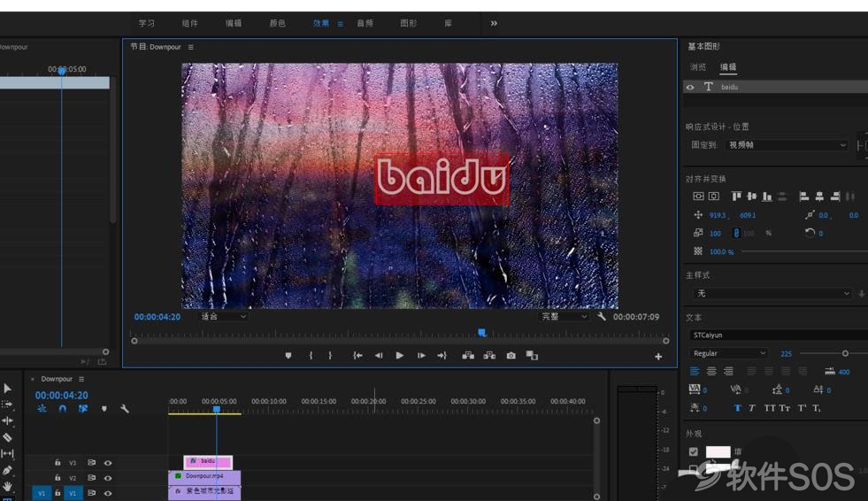Viewport: 868px width, 501px height.
Task: Toggle V1 track output eye
Action: pyautogui.click(x=108, y=493)
